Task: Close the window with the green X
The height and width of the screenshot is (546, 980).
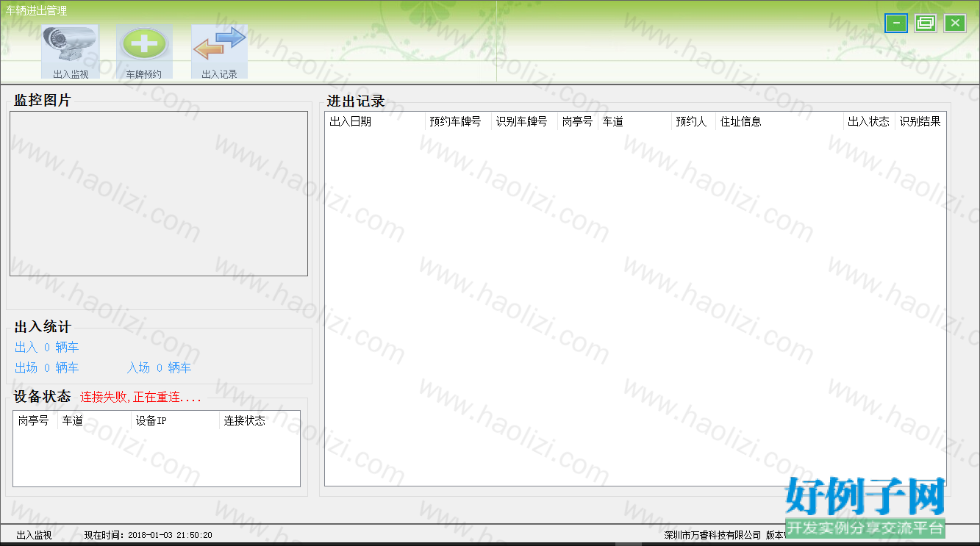Action: click(955, 24)
